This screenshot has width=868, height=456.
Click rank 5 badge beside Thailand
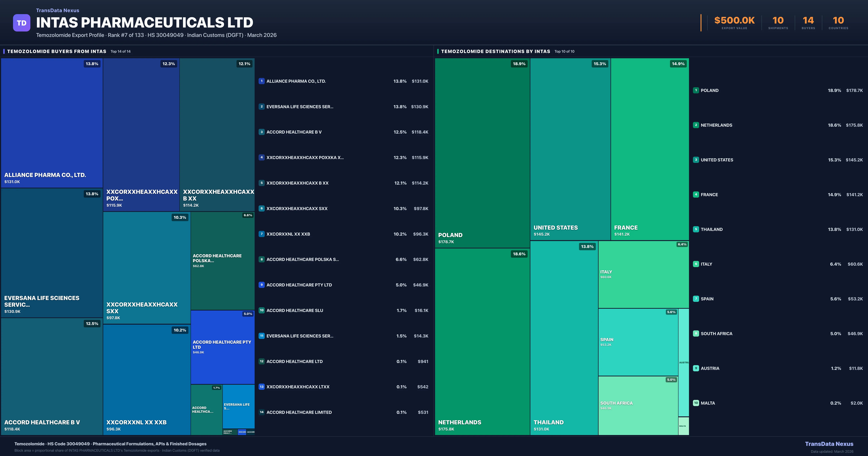click(x=696, y=229)
